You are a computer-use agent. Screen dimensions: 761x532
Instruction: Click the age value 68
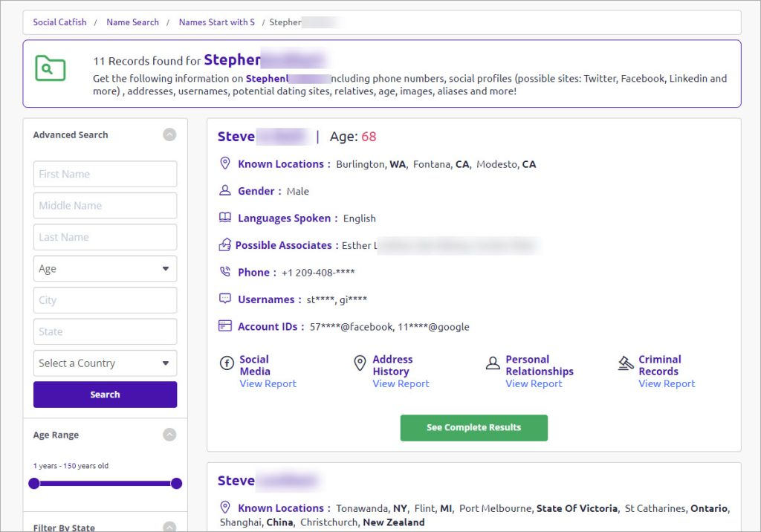point(369,137)
